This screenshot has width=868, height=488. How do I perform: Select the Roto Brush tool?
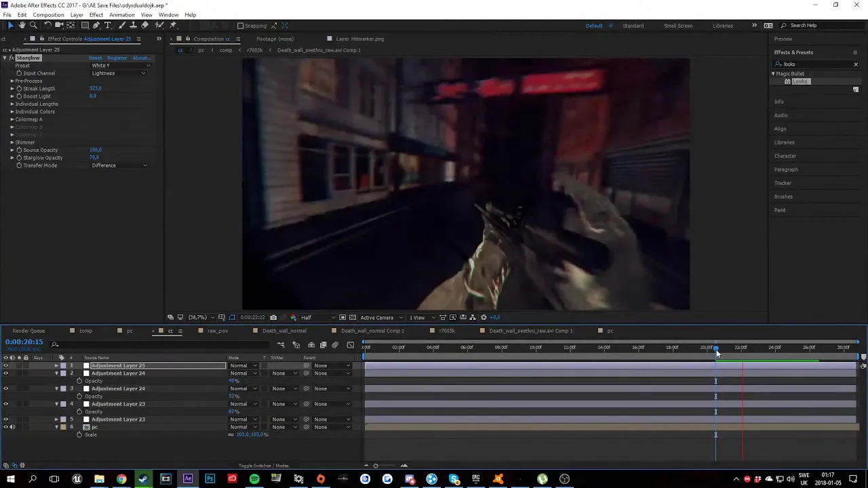pyautogui.click(x=159, y=25)
